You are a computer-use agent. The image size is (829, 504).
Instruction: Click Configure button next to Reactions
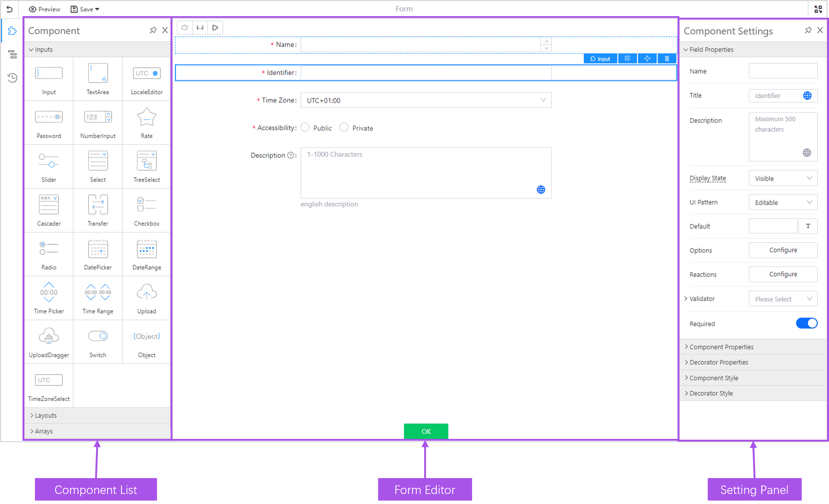(x=783, y=274)
